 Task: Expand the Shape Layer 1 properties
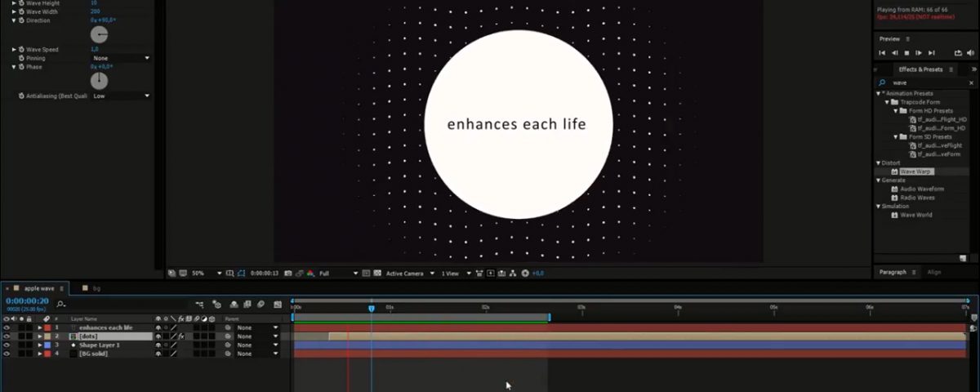point(40,345)
